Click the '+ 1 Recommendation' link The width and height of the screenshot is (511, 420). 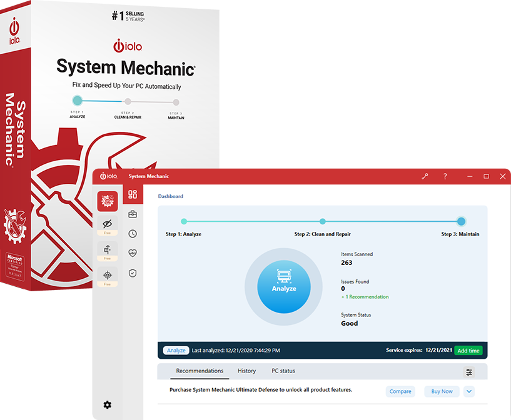(x=365, y=297)
